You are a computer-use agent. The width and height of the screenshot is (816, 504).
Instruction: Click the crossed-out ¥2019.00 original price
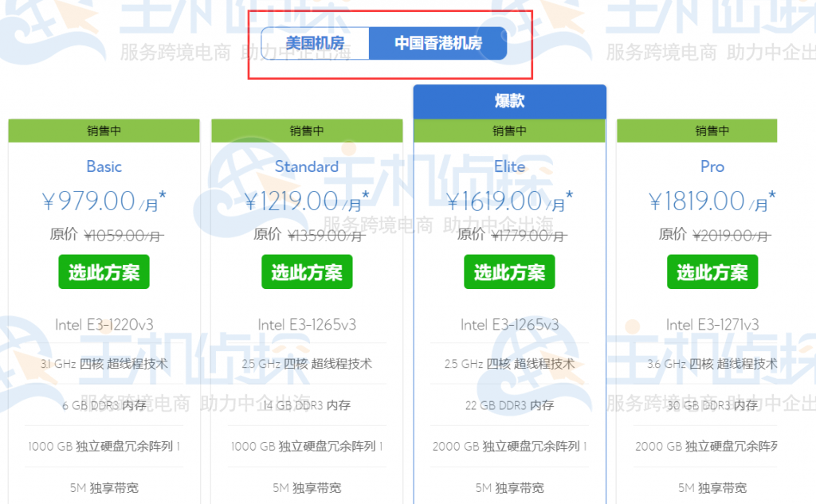point(732,235)
